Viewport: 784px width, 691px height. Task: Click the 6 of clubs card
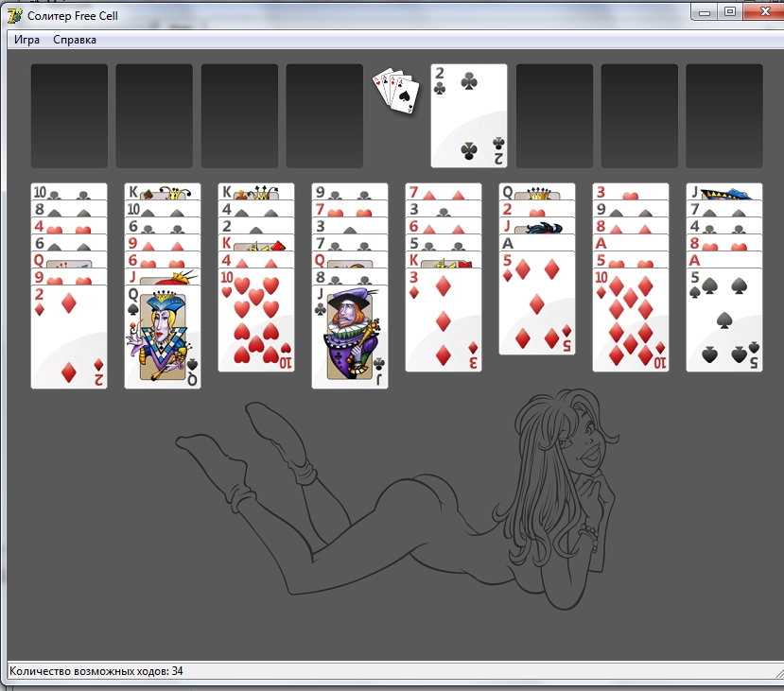tap(163, 226)
